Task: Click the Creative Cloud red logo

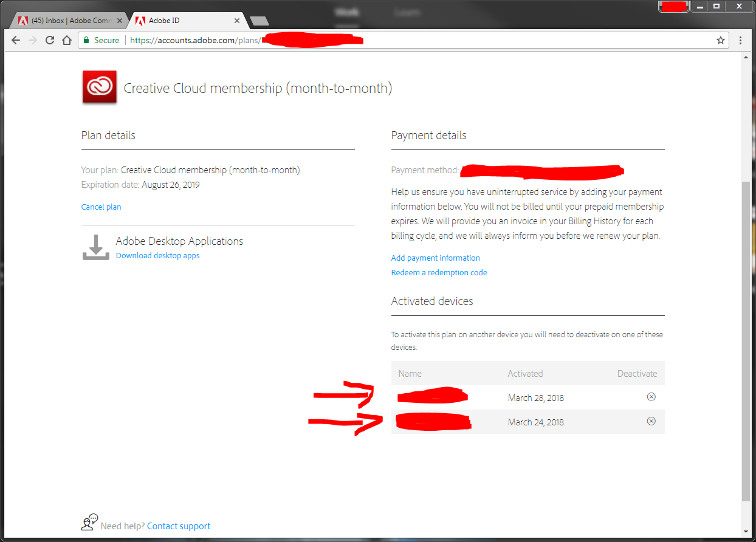Action: click(100, 87)
